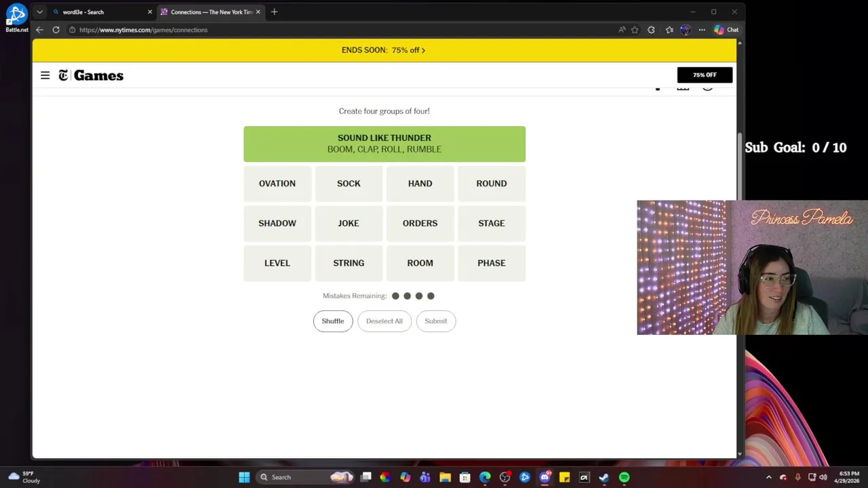868x488 pixels.
Task: Open browser extensions puzzle icon
Action: (x=651, y=30)
